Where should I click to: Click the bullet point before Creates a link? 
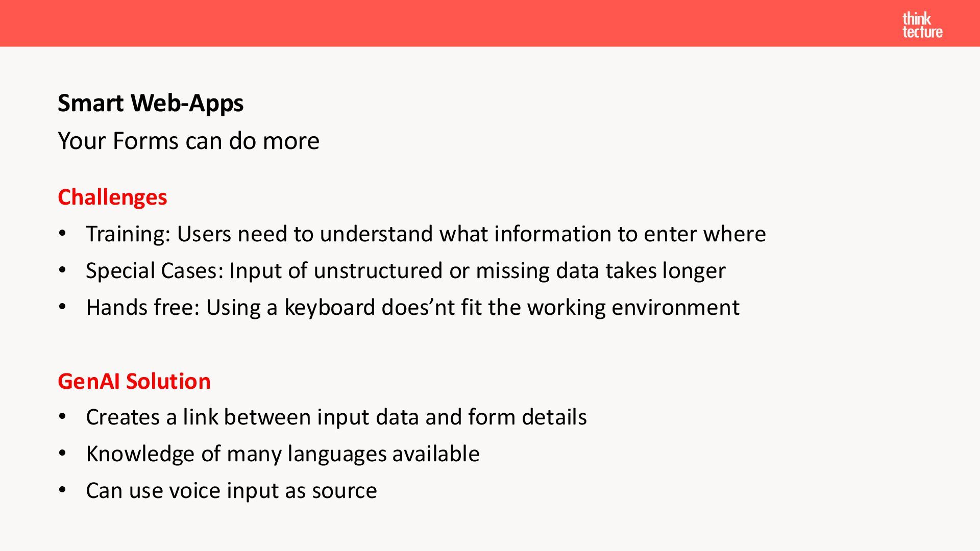(62, 417)
